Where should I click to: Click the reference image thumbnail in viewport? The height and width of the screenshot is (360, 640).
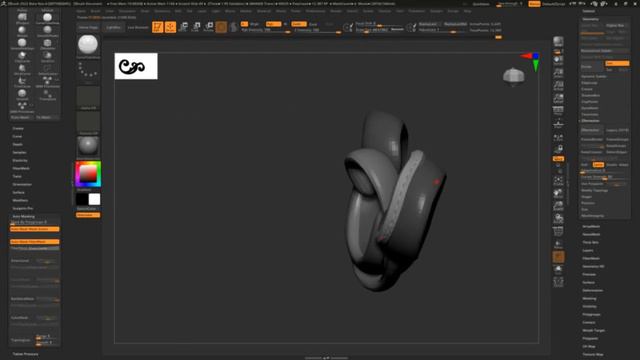(136, 66)
